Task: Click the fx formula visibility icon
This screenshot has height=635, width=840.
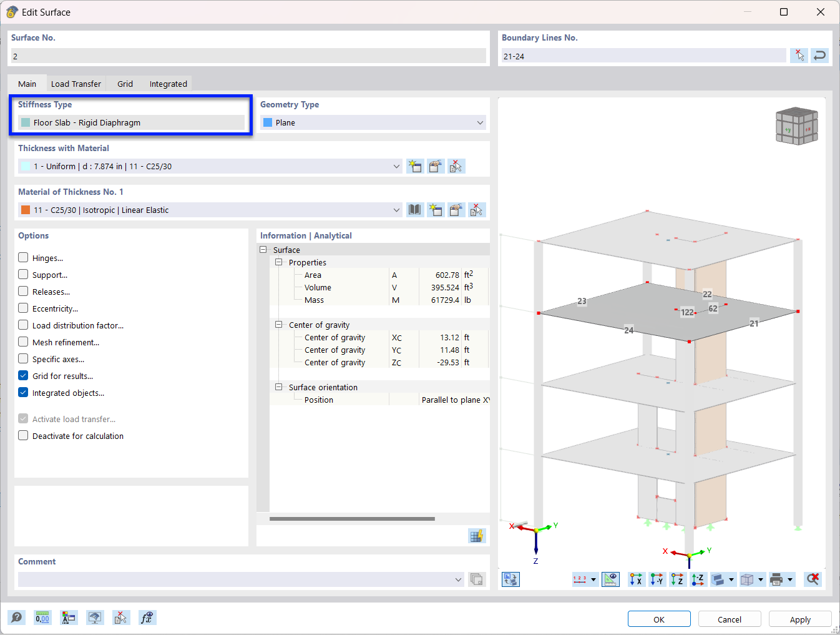Action: click(x=147, y=618)
